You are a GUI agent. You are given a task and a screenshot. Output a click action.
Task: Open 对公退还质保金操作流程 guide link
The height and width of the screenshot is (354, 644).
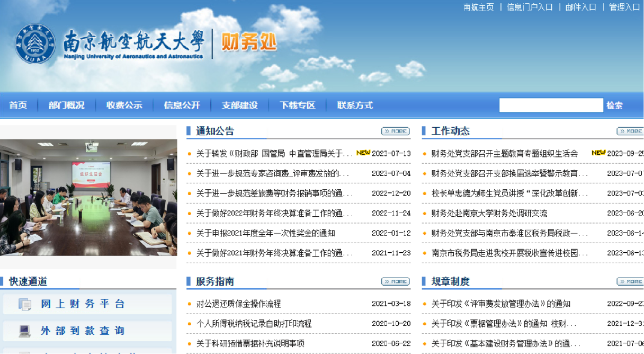pyautogui.click(x=238, y=304)
